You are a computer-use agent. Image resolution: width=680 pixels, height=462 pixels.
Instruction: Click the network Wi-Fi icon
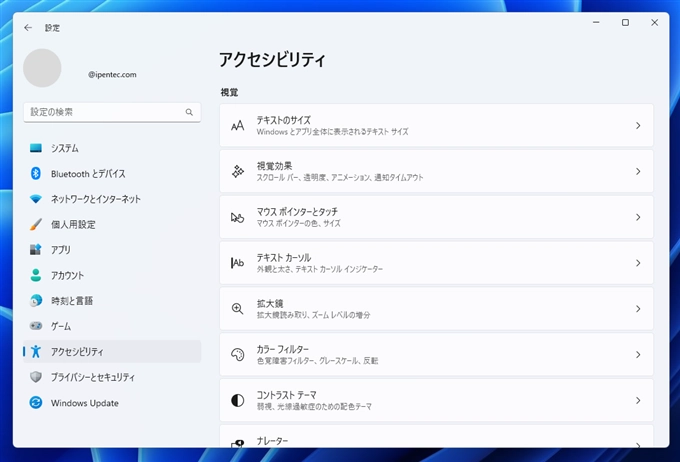[x=36, y=199]
